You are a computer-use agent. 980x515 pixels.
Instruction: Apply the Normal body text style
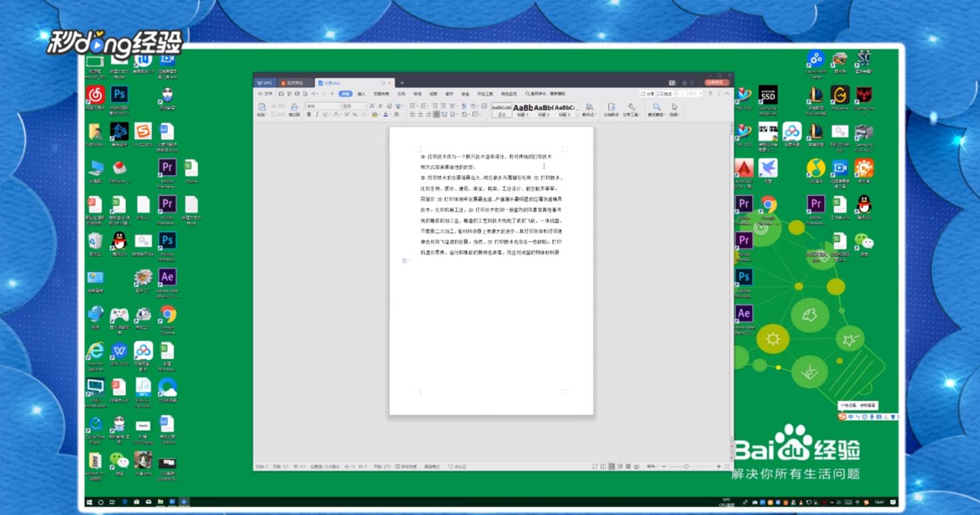[502, 110]
